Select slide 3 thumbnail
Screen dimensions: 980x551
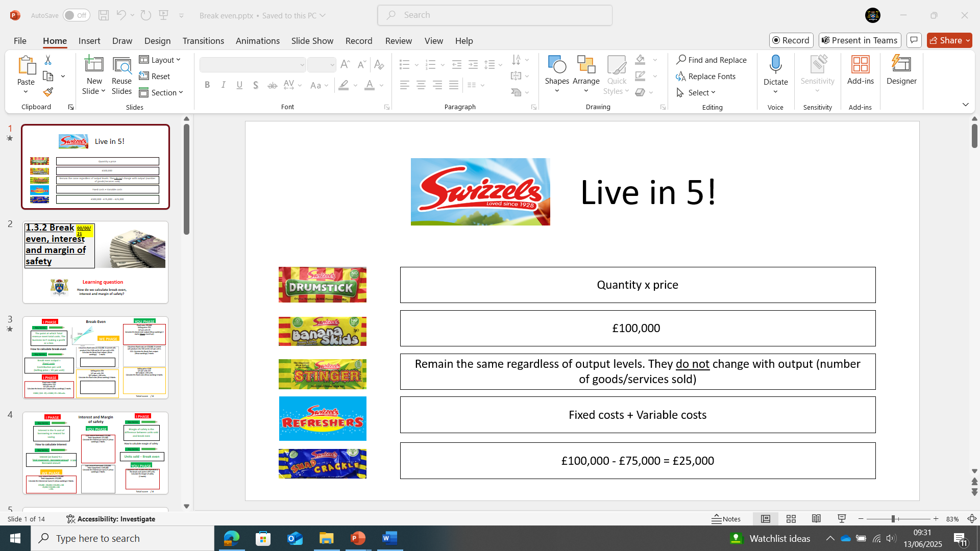[95, 358]
